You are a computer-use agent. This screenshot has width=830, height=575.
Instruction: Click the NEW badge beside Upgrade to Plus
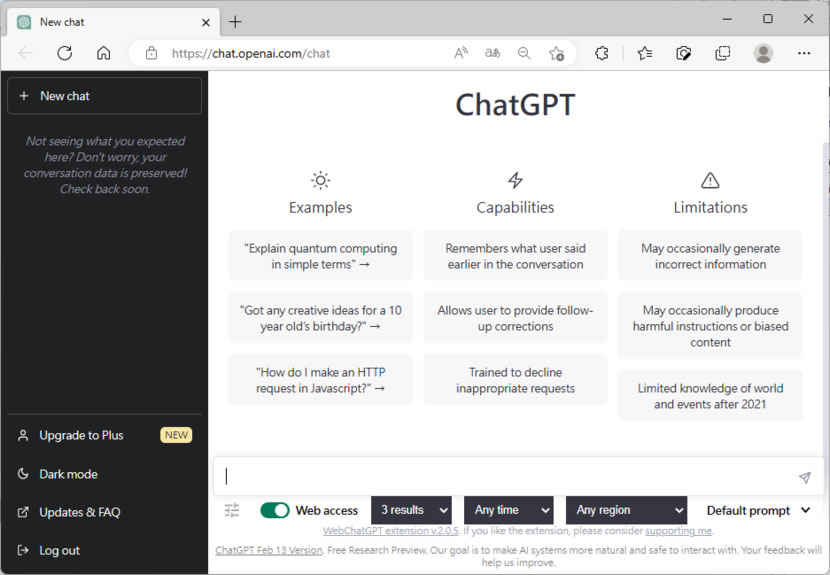176,435
